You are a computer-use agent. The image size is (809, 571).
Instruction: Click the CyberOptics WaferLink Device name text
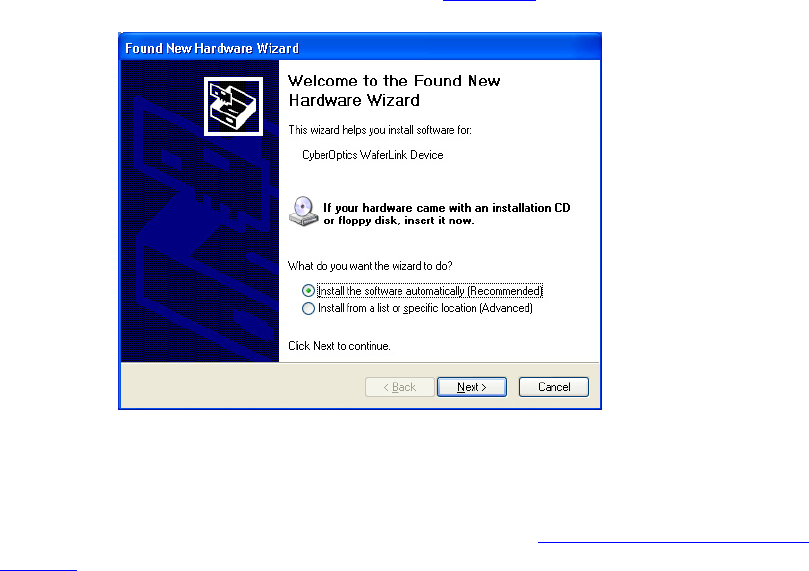tap(373, 155)
